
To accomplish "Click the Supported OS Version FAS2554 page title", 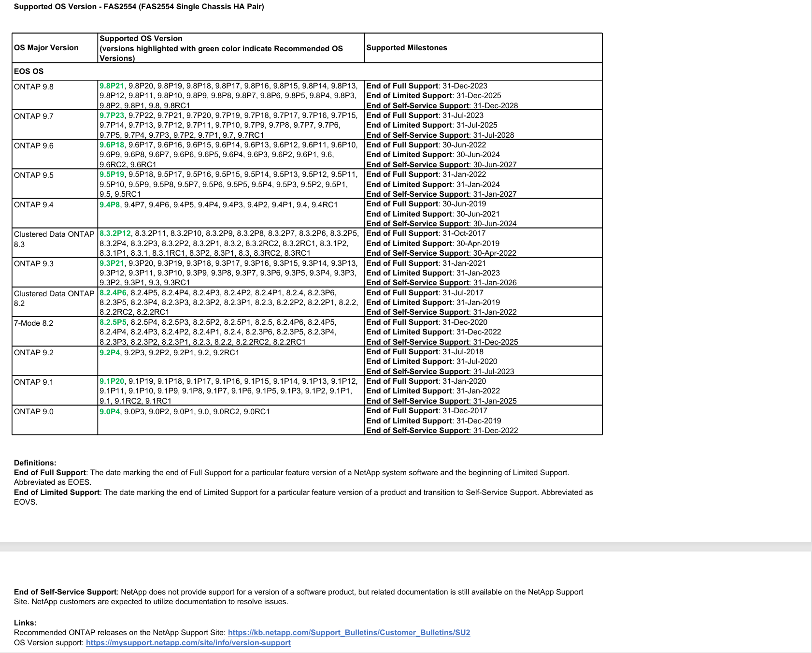I will [x=139, y=7].
